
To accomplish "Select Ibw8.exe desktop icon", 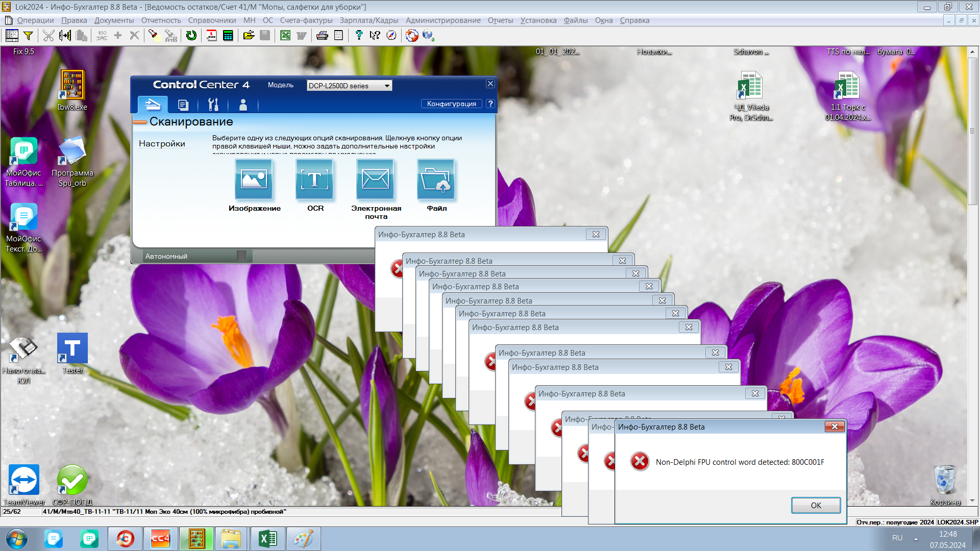I will click(x=72, y=90).
